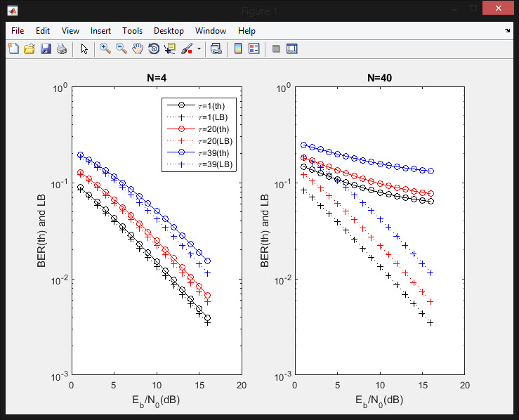Open the Window menu
The height and width of the screenshot is (420, 519).
211,31
